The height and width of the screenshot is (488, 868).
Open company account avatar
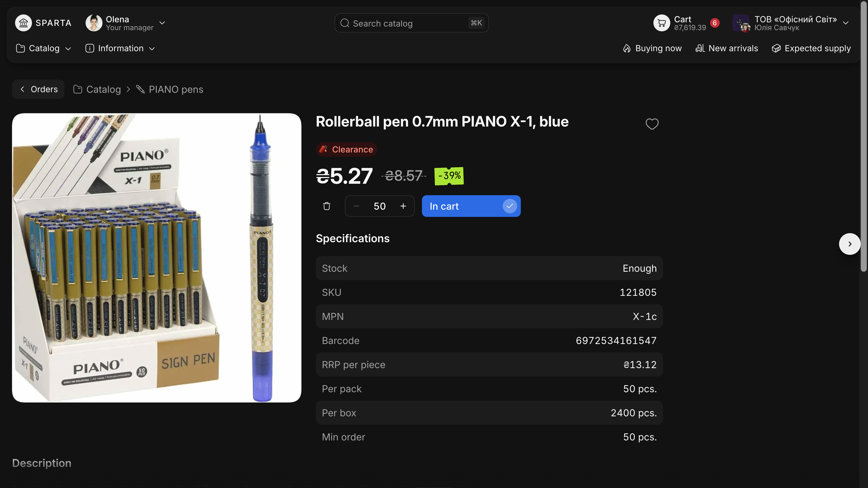[741, 23]
